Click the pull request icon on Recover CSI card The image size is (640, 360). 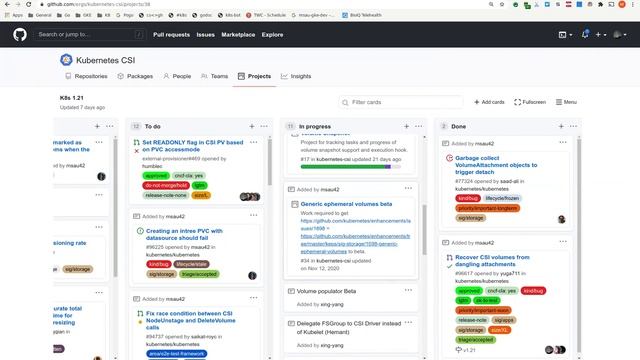[449, 258]
